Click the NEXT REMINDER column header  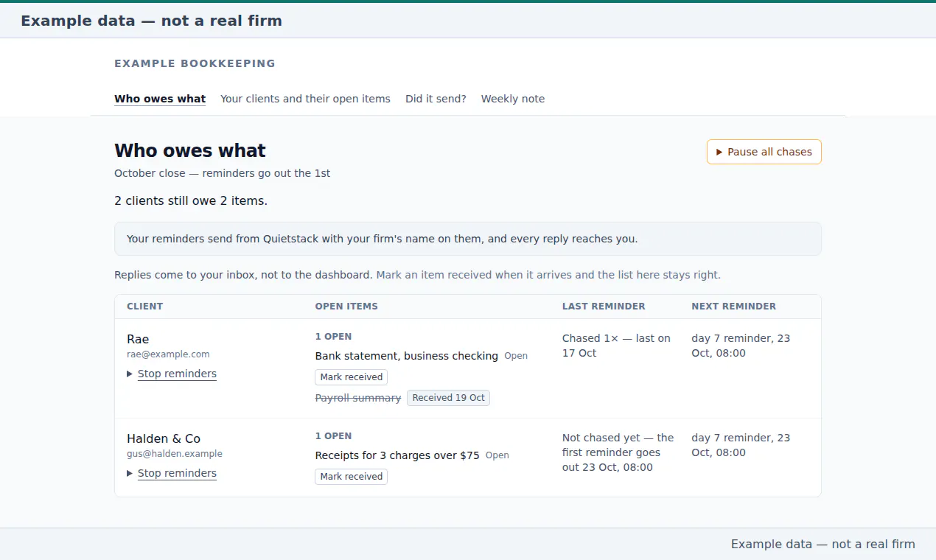734,307
